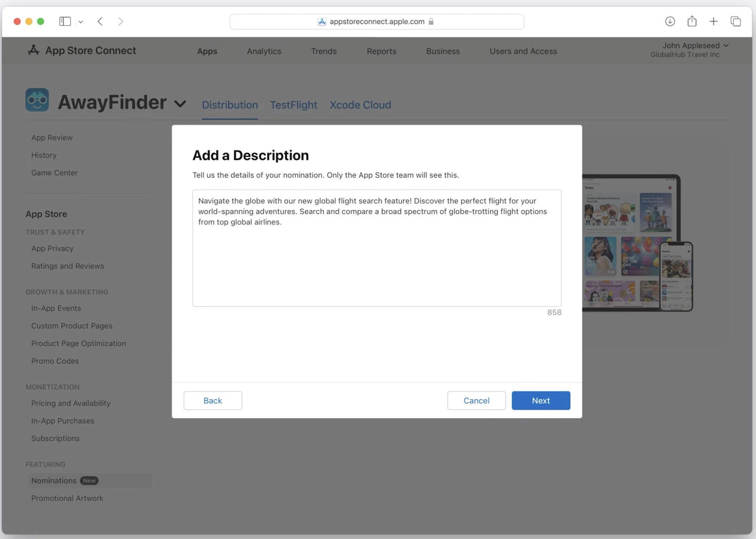Image resolution: width=756 pixels, height=539 pixels.
Task: Open the Analytics menu item
Action: tap(264, 51)
